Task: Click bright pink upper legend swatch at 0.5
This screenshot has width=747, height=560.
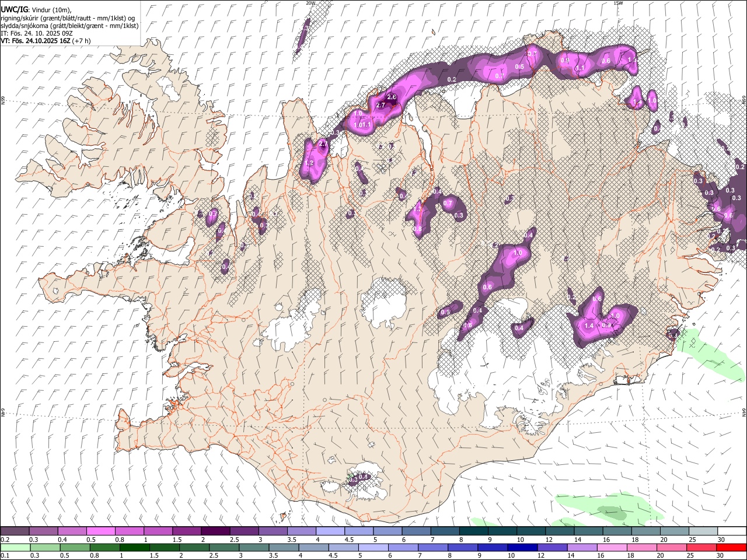Action: coord(100,531)
